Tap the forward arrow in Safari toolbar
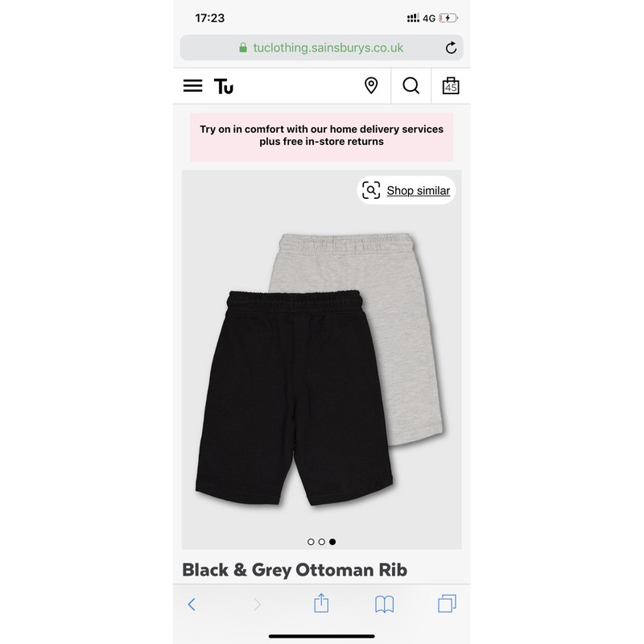Viewport: 644px width, 644px height. point(257,605)
